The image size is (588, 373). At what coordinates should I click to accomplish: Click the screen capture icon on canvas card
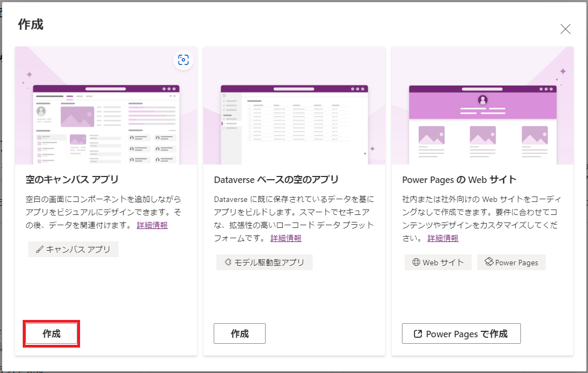point(183,60)
